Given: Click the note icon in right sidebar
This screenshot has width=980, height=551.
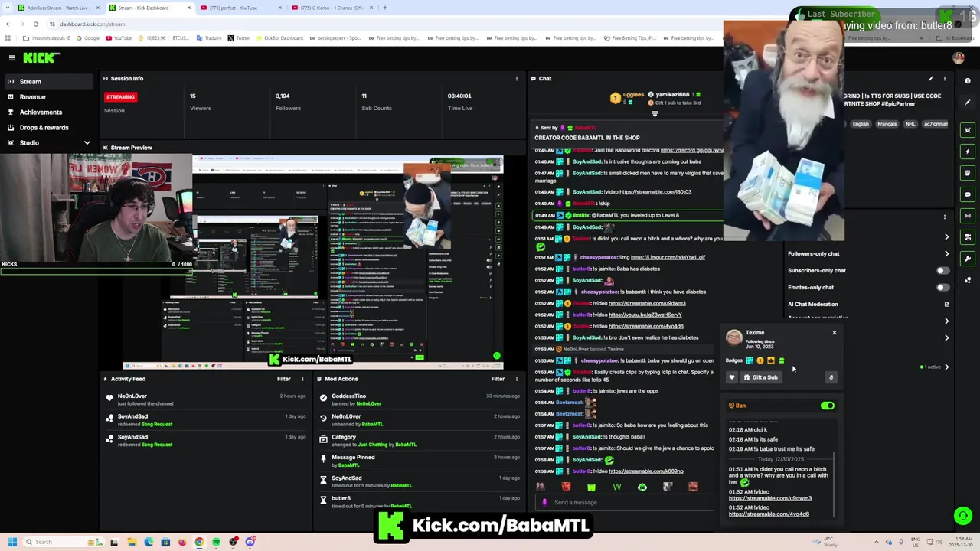Looking at the screenshot, I should tap(968, 173).
